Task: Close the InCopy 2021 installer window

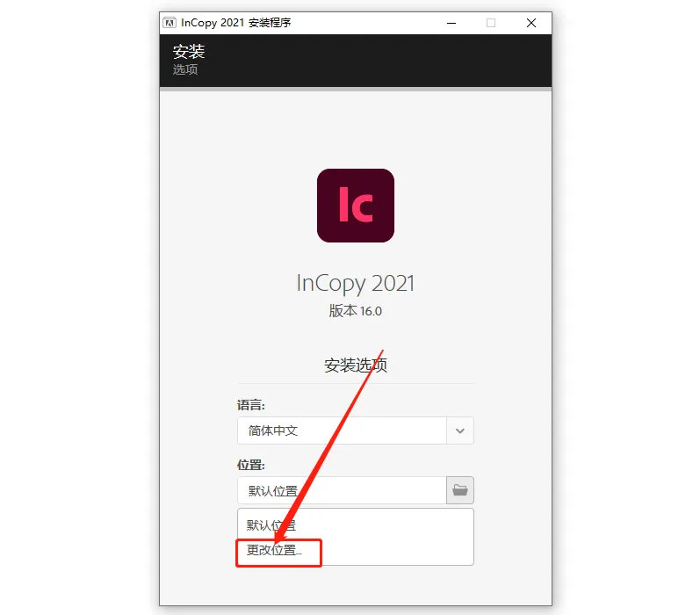Action: pyautogui.click(x=530, y=23)
